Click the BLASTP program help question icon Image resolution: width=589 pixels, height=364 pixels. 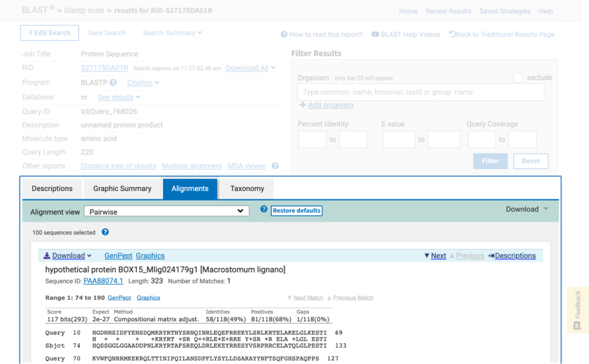pyautogui.click(x=113, y=83)
